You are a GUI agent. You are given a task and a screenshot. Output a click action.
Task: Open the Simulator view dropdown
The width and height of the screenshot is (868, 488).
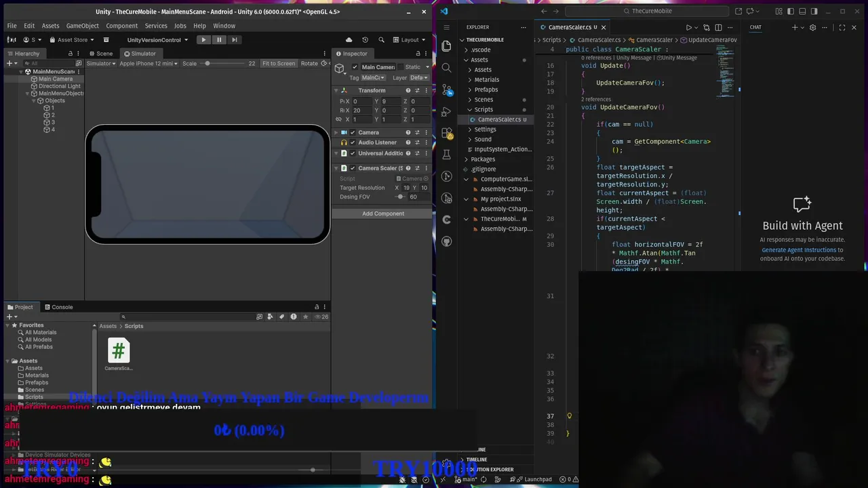point(101,64)
